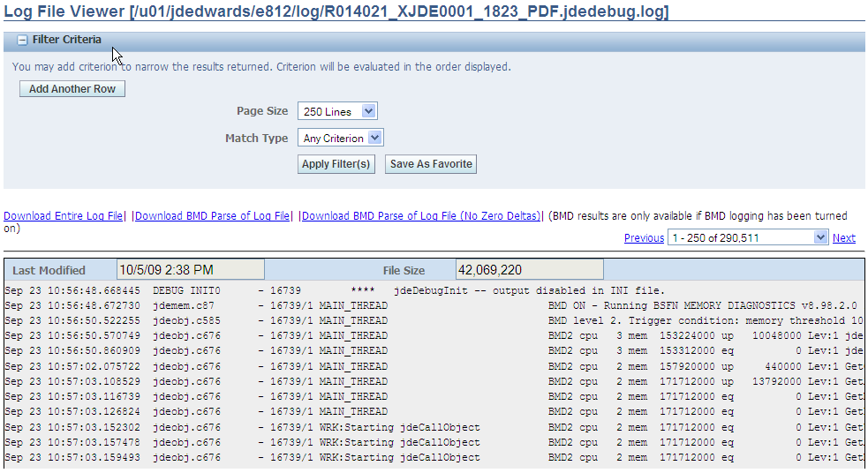The image size is (868, 473).
Task: Click log line timestamped 10:57:03.116739
Action: [x=434, y=396]
